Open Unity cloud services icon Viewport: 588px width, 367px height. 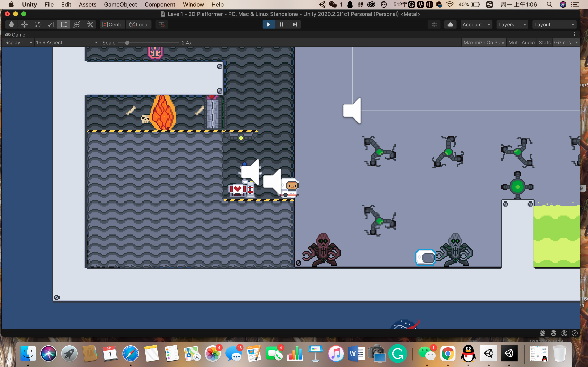[x=450, y=24]
